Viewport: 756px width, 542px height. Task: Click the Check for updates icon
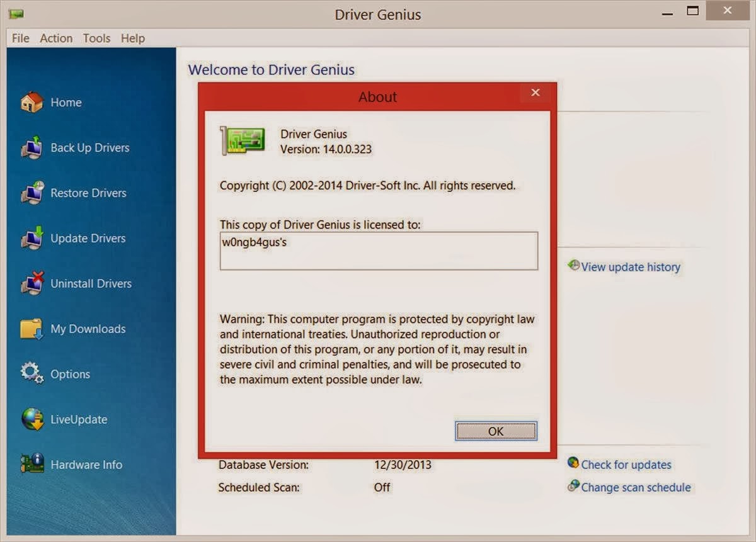coord(573,463)
